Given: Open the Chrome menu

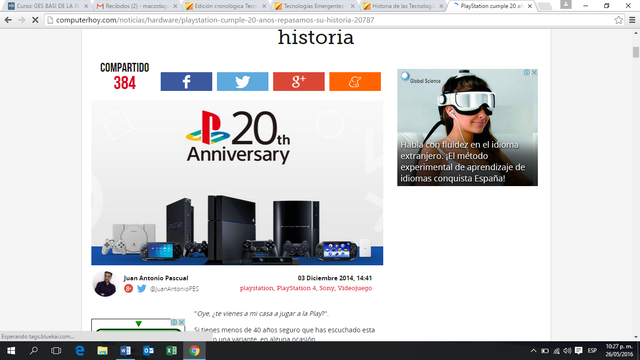Looking at the screenshot, I should 632,20.
